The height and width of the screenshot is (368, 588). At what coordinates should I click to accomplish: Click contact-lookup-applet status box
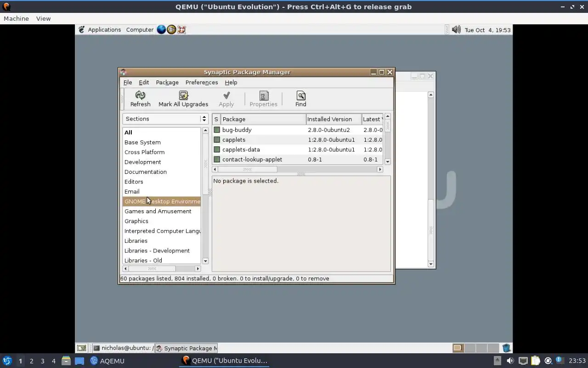[x=217, y=160]
